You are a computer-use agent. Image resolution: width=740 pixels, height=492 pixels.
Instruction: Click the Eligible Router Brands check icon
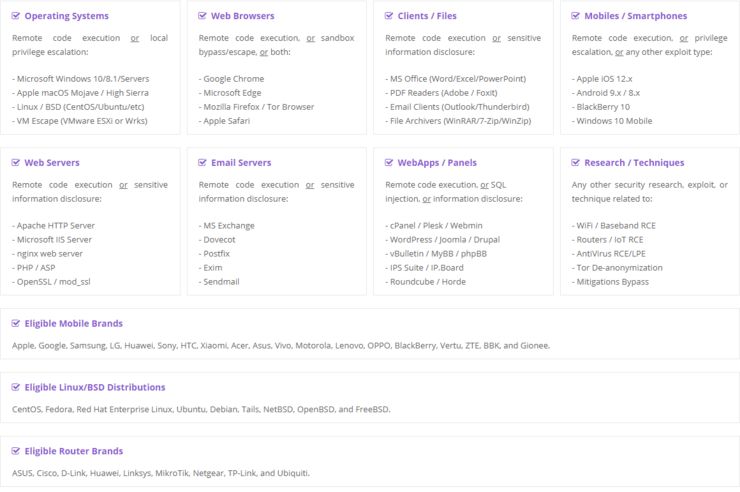tap(16, 451)
